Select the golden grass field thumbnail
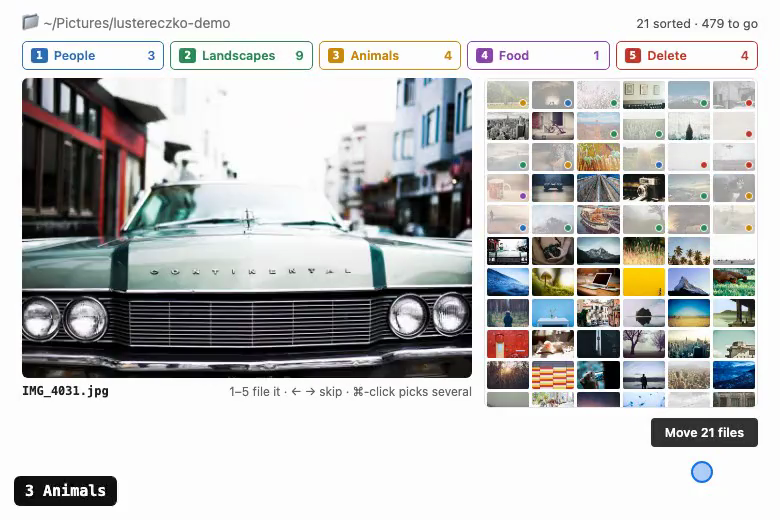Viewport: 780px width, 520px height. coord(644,251)
